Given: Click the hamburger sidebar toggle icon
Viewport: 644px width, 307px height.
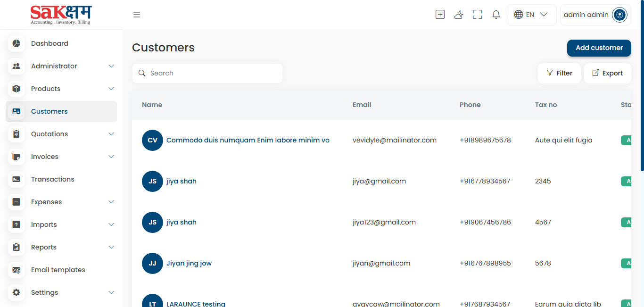Looking at the screenshot, I should 137,15.
